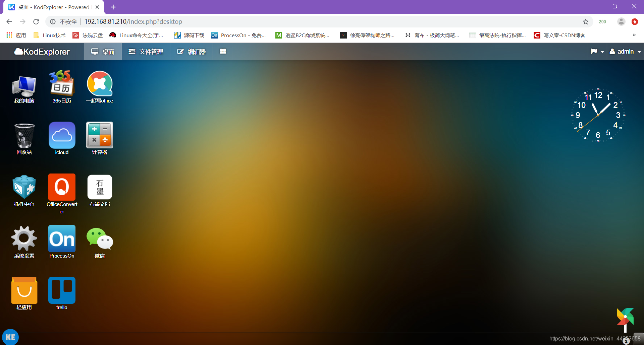Open the flag language dropdown
Image resolution: width=644 pixels, height=345 pixels.
pyautogui.click(x=597, y=52)
